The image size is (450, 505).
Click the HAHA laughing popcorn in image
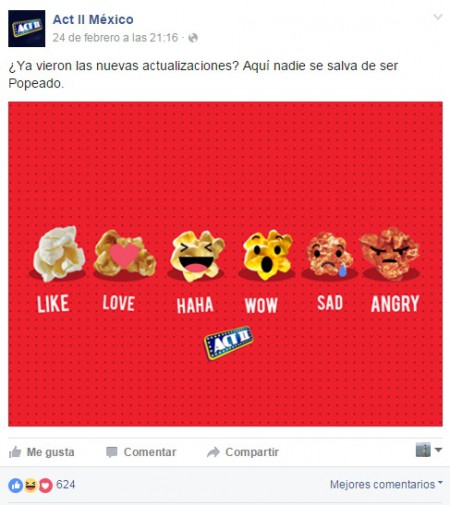point(197,256)
